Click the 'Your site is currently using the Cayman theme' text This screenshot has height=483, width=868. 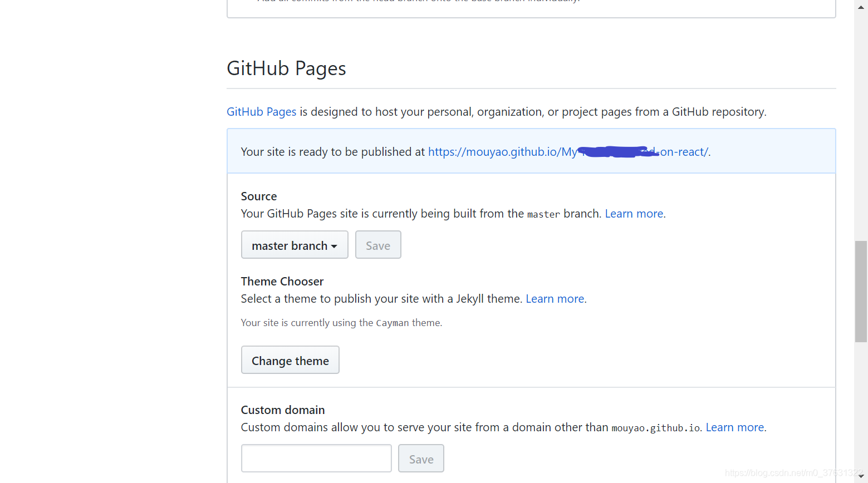341,323
